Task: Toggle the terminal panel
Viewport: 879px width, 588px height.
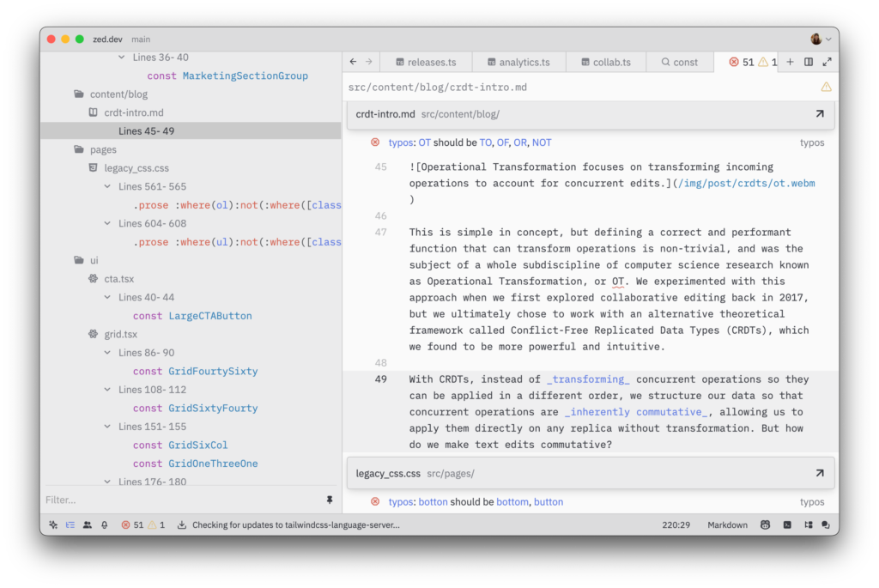Action: [x=787, y=524]
